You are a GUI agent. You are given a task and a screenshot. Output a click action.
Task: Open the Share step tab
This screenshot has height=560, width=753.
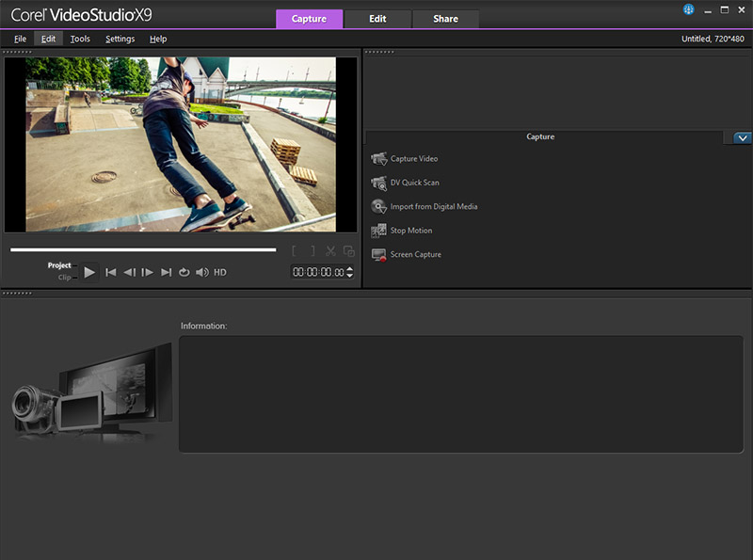[445, 19]
